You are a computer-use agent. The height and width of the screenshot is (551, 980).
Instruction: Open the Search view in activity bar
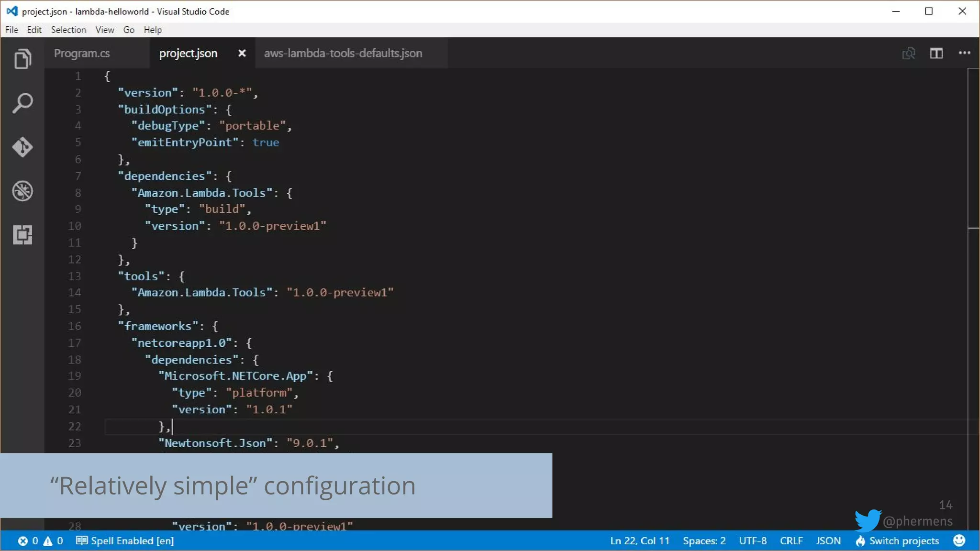[22, 103]
